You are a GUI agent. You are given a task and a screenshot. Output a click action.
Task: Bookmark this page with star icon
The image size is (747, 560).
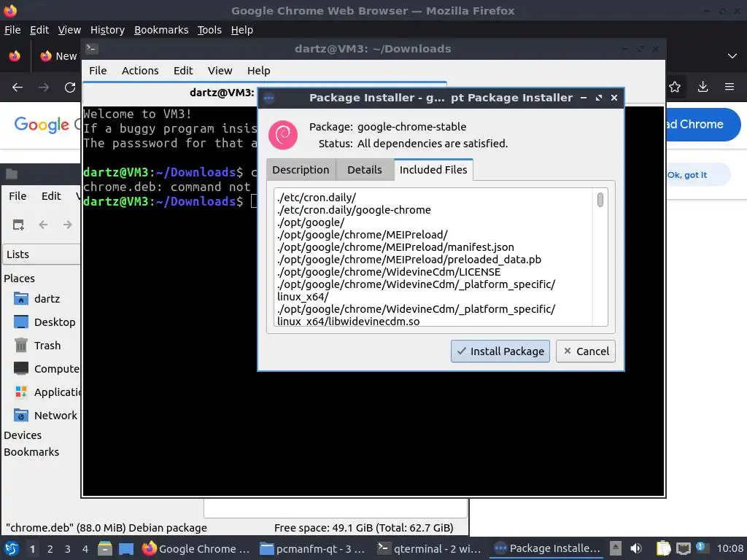coord(675,87)
